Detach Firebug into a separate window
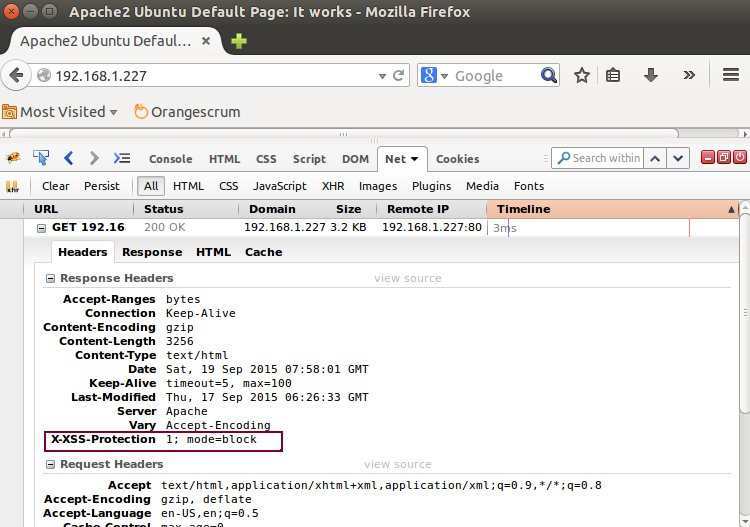This screenshot has height=527, width=750. tap(724, 157)
